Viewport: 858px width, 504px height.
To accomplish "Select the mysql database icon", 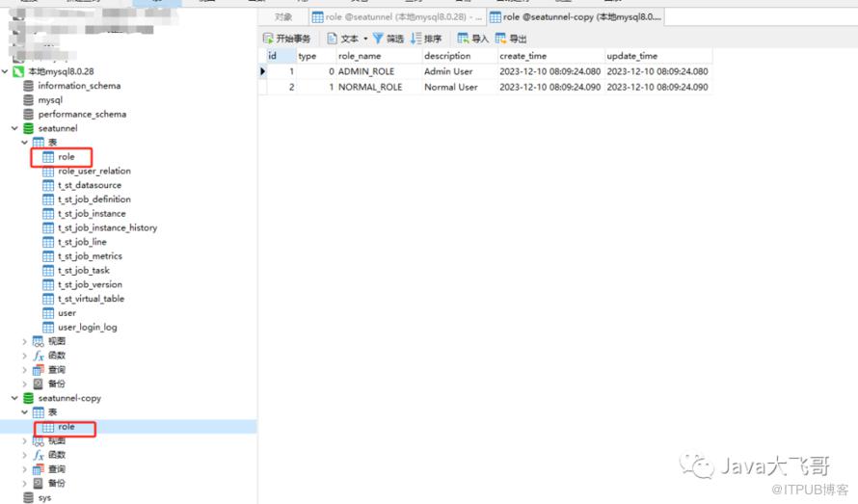I will 29,99.
